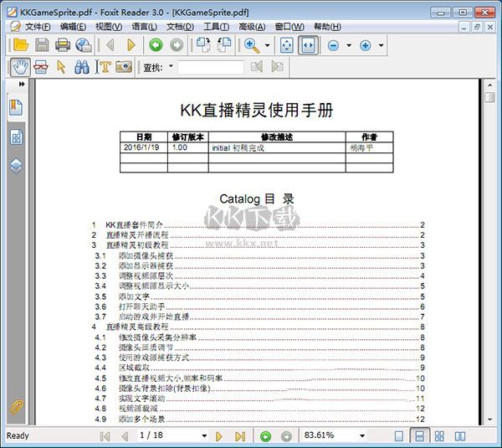Open zoom tool dropdown arrow beside magnifier
The image size is (502, 448).
coord(268,45)
